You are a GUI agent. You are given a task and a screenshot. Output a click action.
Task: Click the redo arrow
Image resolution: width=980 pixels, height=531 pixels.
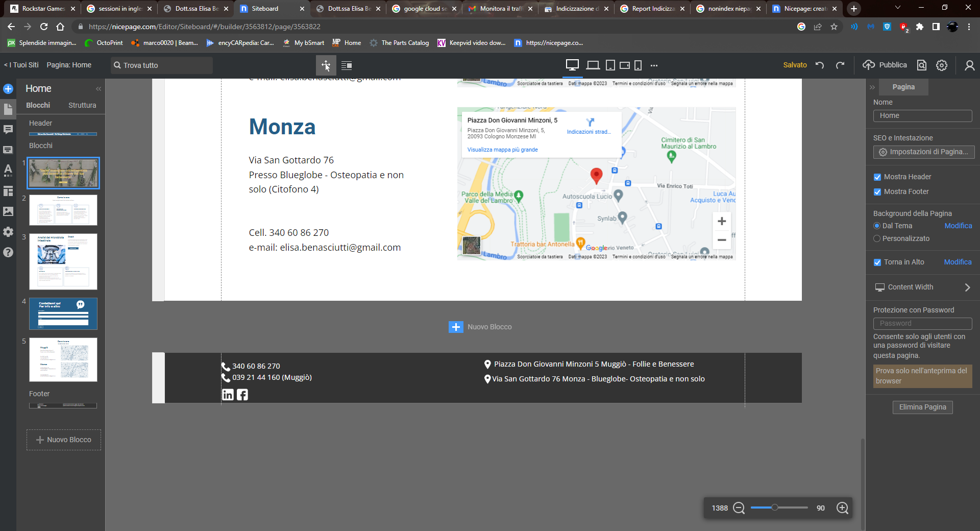(x=840, y=65)
